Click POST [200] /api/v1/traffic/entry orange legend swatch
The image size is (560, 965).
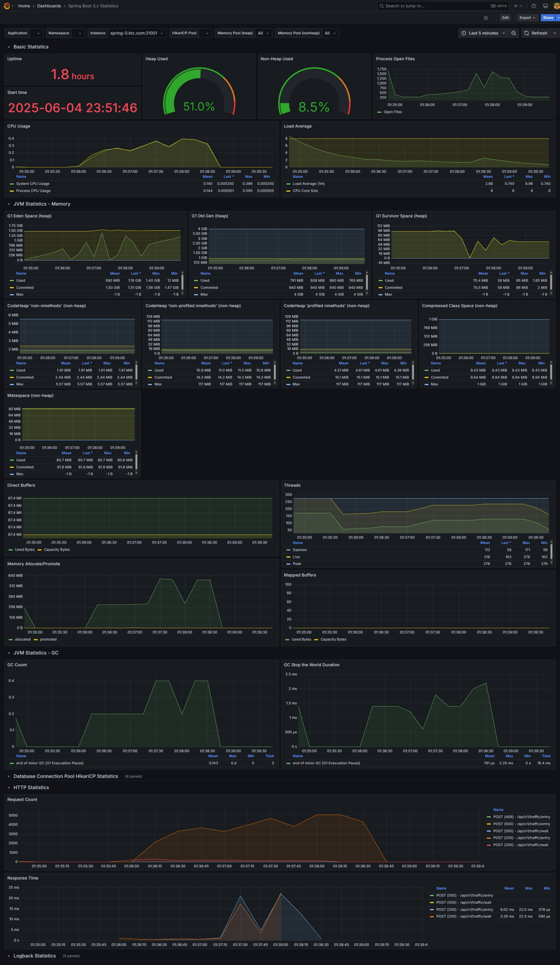click(489, 838)
